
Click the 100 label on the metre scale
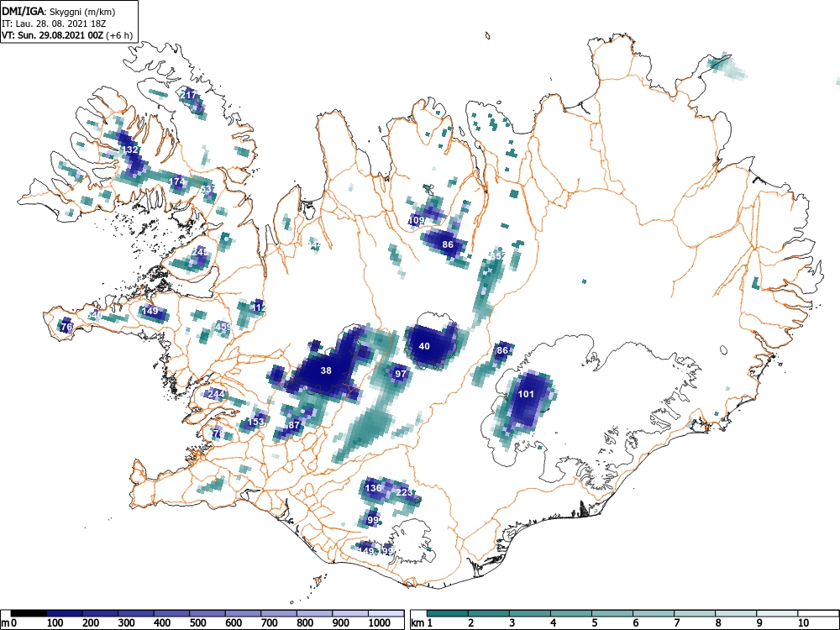(55, 623)
